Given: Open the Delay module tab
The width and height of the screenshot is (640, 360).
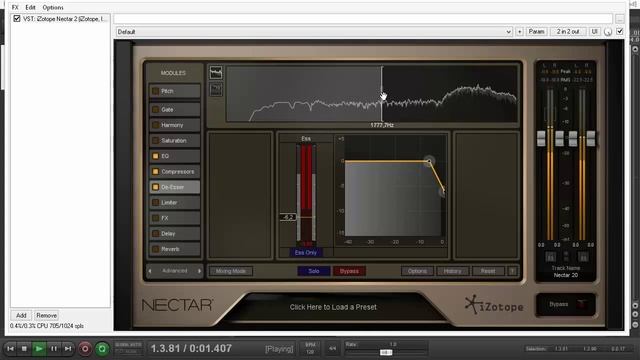Looking at the screenshot, I should click(x=175, y=233).
